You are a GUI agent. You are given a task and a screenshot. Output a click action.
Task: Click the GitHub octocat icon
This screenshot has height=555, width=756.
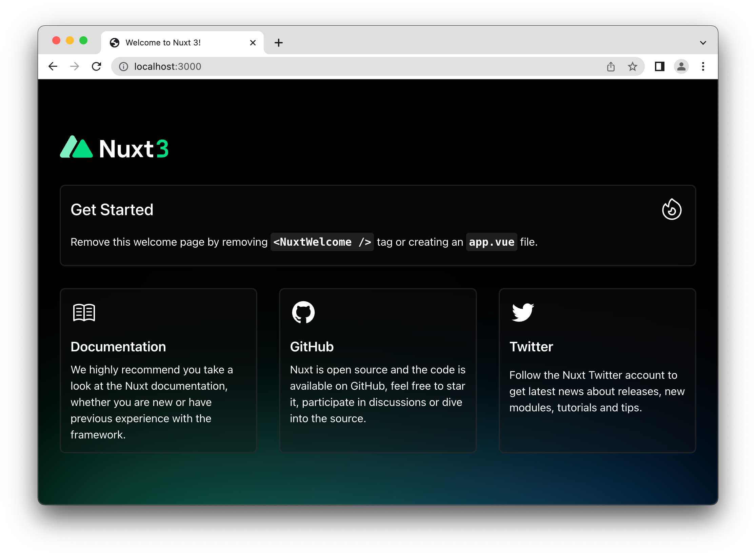pyautogui.click(x=303, y=312)
